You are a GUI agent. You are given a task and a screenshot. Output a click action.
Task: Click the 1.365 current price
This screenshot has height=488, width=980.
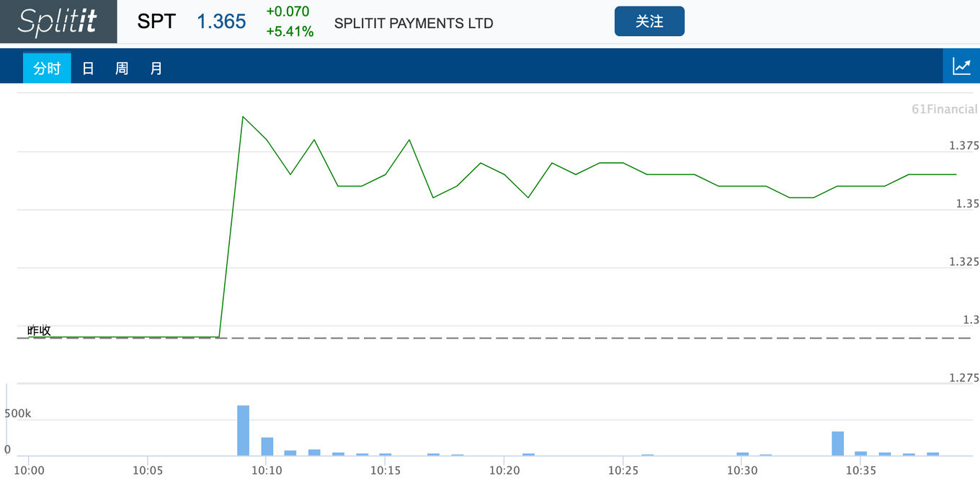point(221,22)
